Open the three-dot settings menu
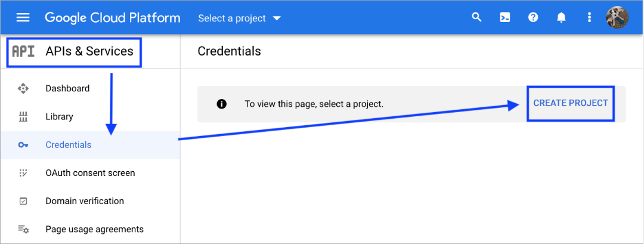The width and height of the screenshot is (644, 244). pyautogui.click(x=589, y=17)
